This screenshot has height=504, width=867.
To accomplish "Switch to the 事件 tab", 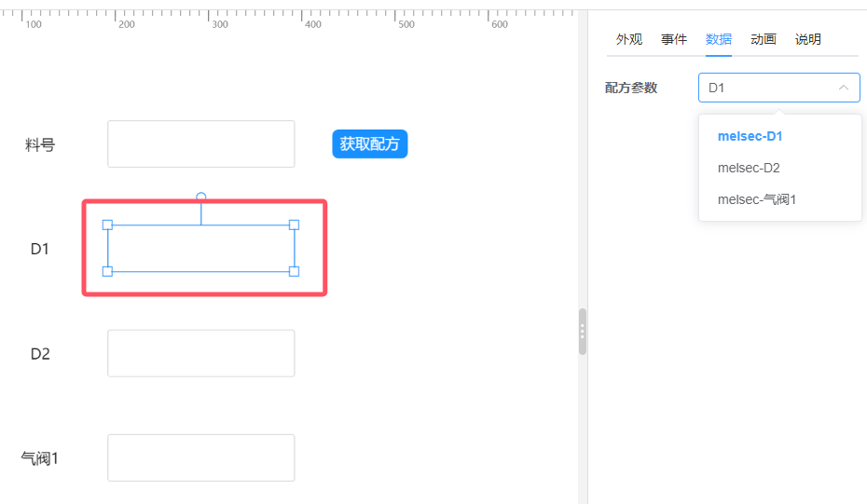I will click(x=673, y=39).
